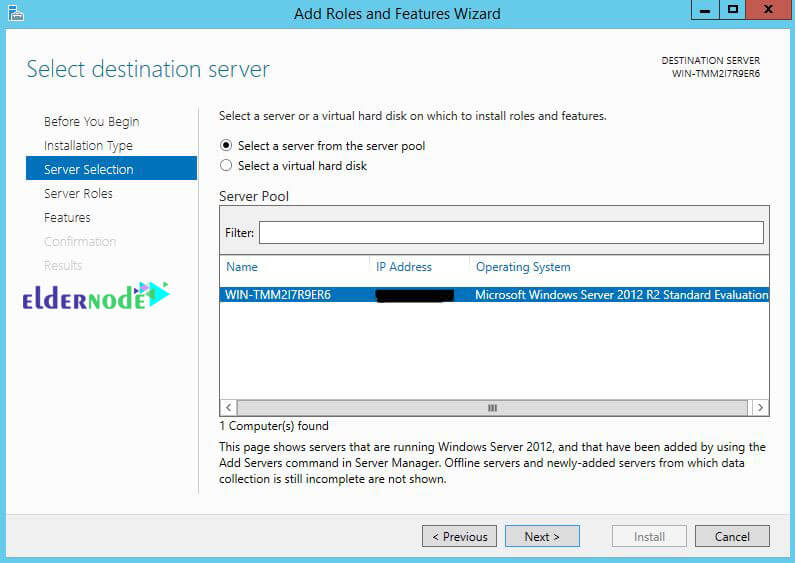Viewport: 795px width, 563px height.
Task: Maximize the wizard window
Action: pyautogui.click(x=733, y=10)
